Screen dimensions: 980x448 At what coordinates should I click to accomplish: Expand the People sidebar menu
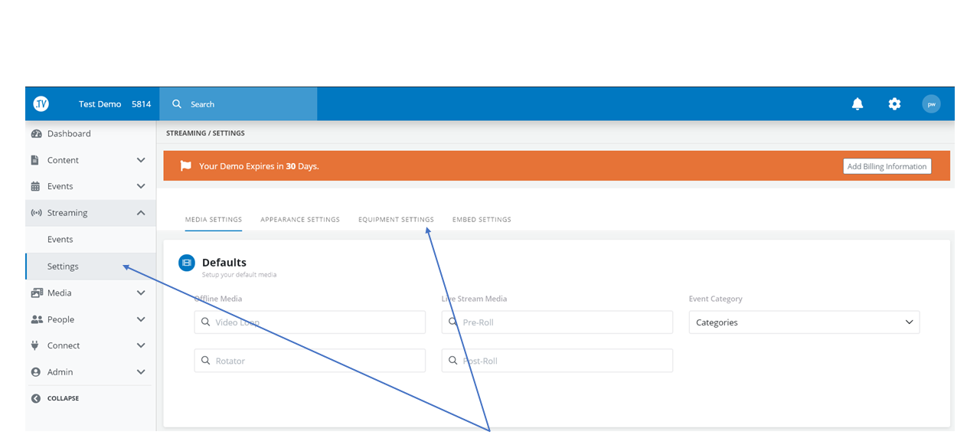(140, 319)
